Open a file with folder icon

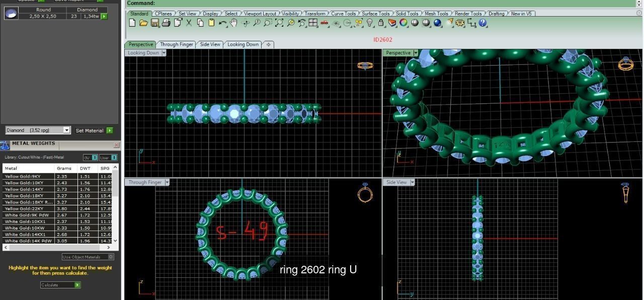[x=143, y=23]
